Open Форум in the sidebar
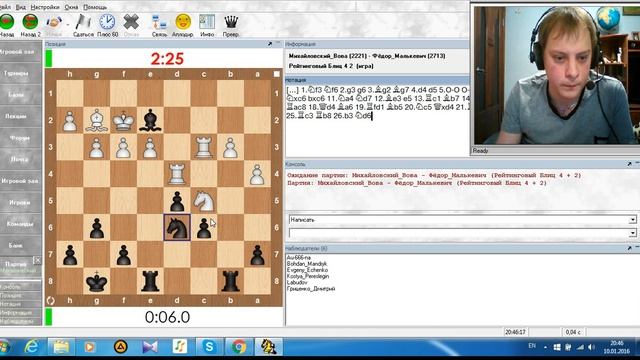The height and width of the screenshot is (360, 640). pyautogui.click(x=20, y=138)
